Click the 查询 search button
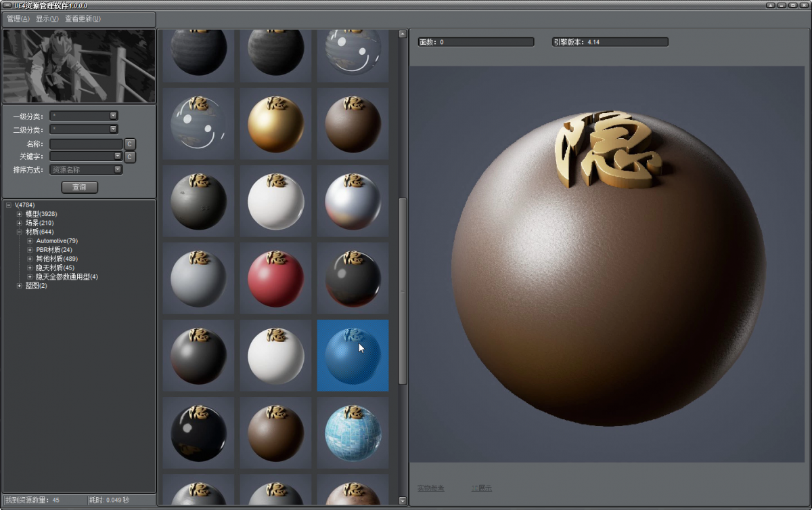Image resolution: width=812 pixels, height=510 pixels. point(79,187)
